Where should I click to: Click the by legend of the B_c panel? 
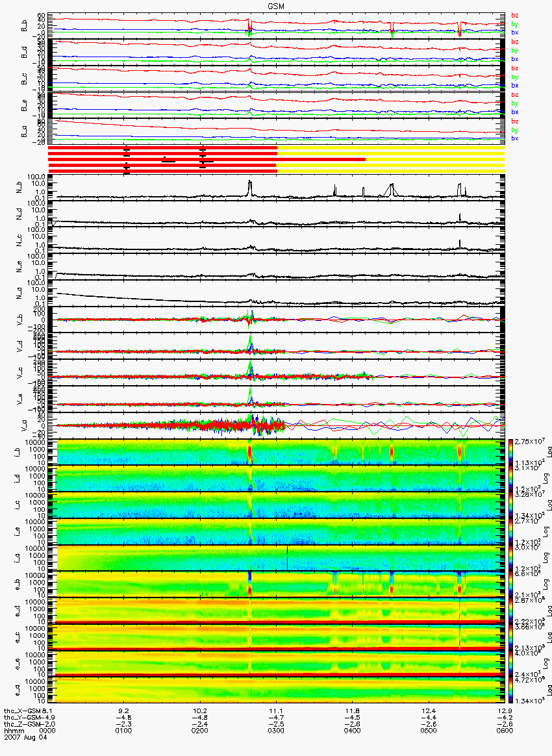[x=514, y=77]
